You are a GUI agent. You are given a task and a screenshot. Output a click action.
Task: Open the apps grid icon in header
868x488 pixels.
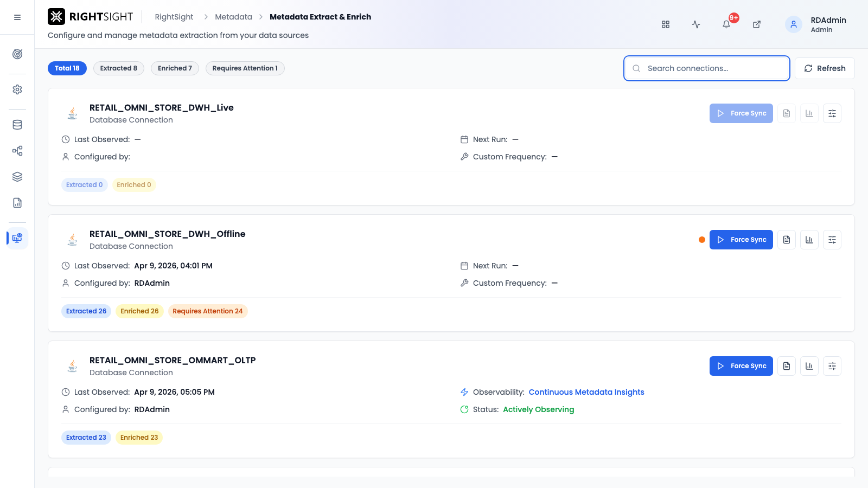666,24
